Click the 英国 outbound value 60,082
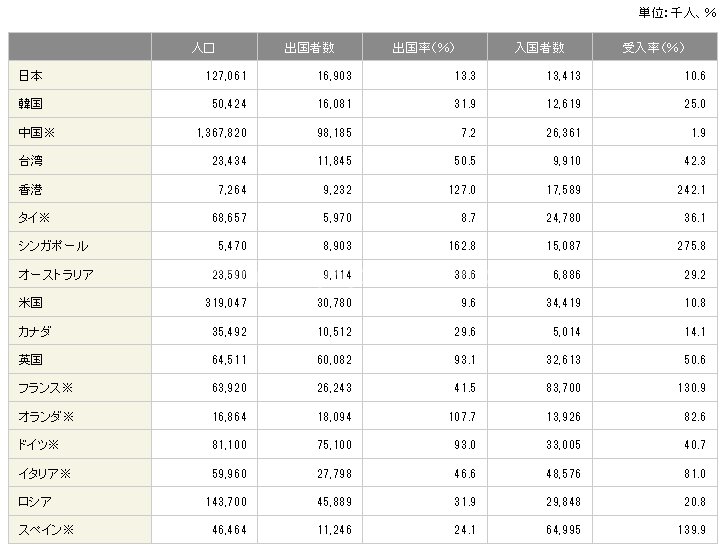728x554 pixels. [x=335, y=360]
